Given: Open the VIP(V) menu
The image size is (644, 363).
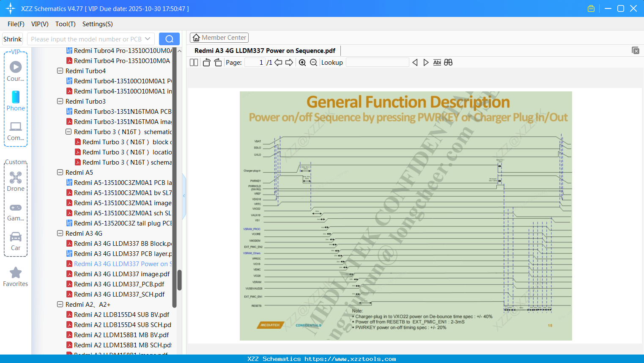Looking at the screenshot, I should (x=40, y=24).
